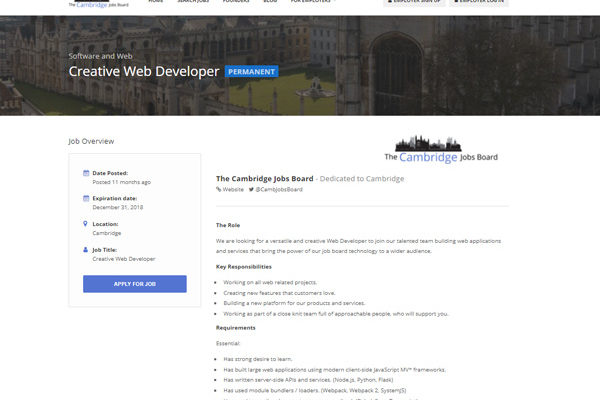Click the 'December 31, 2018' expiration value
Image resolution: width=600 pixels, height=400 pixels.
click(118, 207)
